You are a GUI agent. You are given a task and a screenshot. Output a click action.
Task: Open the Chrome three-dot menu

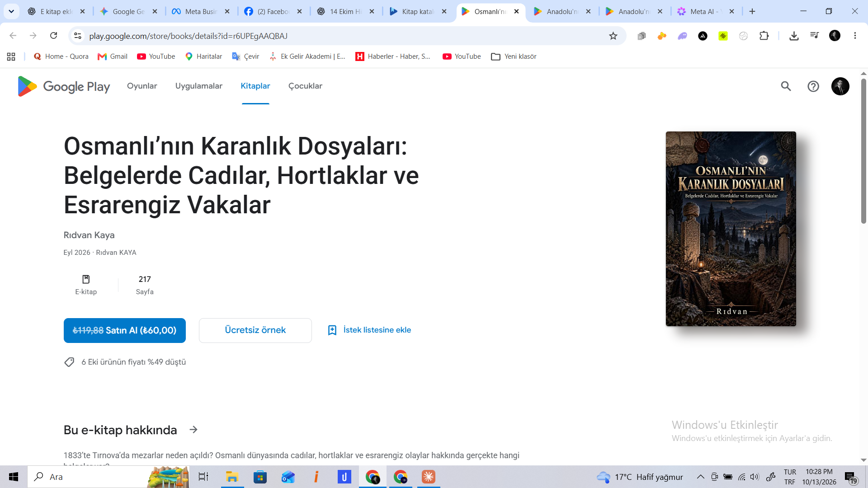[855, 36]
